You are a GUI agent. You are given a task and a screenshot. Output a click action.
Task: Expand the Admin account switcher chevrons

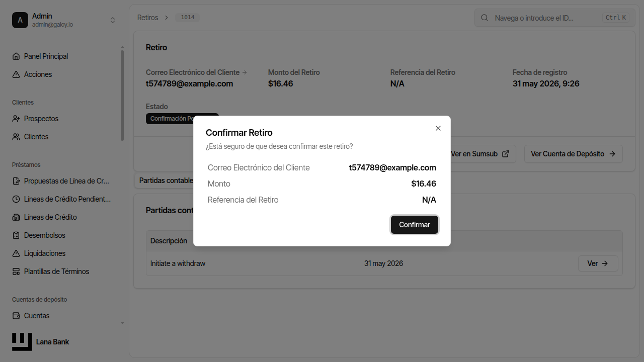[x=113, y=20]
